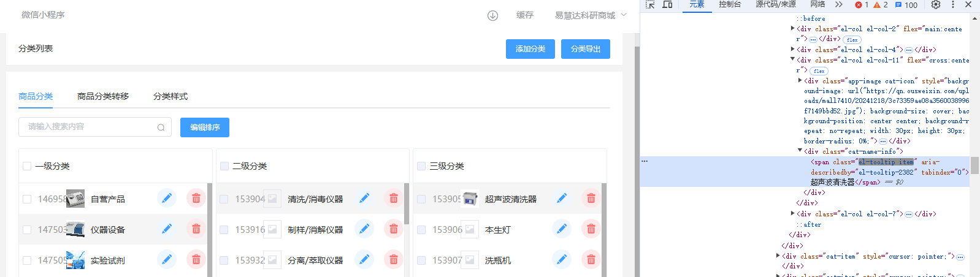Switch to the 商品分类转移 tab

click(103, 96)
